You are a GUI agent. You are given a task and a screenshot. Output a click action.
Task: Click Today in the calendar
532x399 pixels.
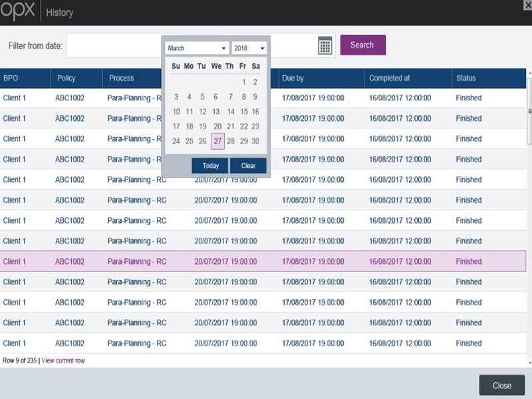click(x=209, y=166)
